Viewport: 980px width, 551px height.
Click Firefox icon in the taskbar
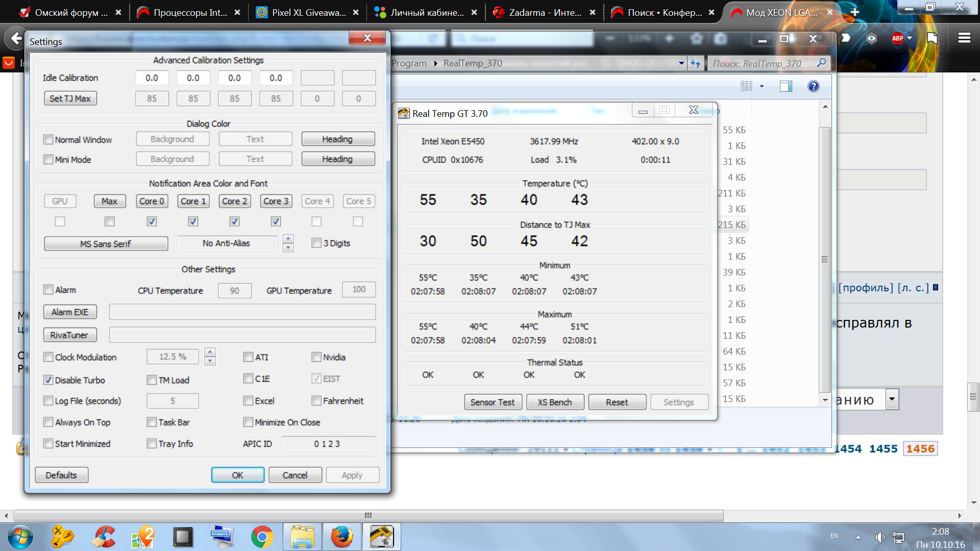coord(341,537)
